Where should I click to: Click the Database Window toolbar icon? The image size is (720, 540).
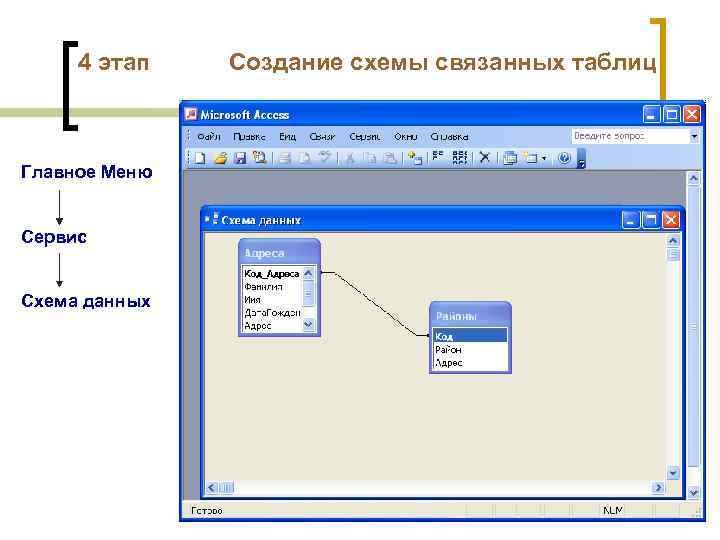[510, 158]
